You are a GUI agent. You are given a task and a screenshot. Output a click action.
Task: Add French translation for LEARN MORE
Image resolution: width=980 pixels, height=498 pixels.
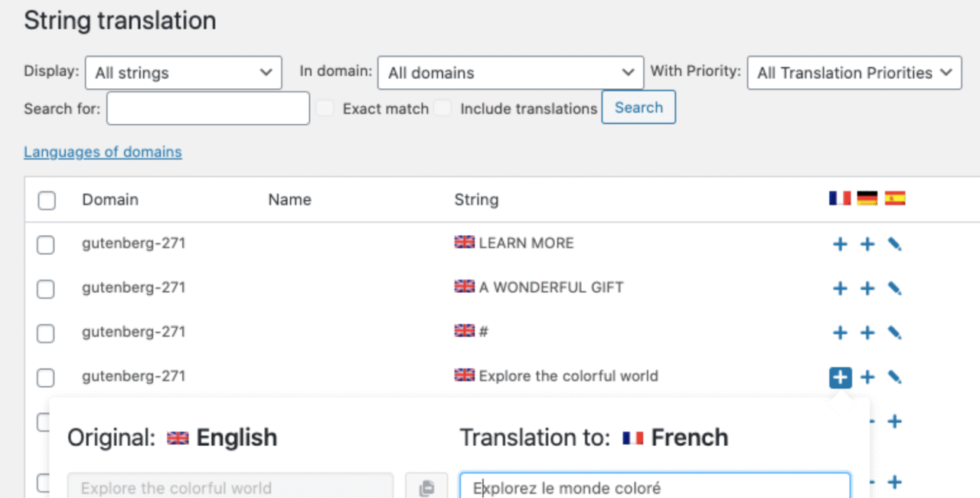pos(840,244)
